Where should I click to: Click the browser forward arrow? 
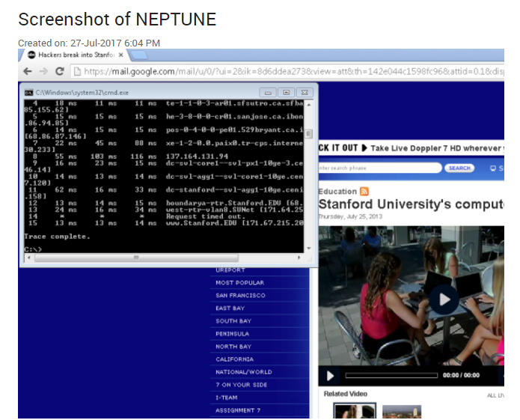tap(43, 71)
